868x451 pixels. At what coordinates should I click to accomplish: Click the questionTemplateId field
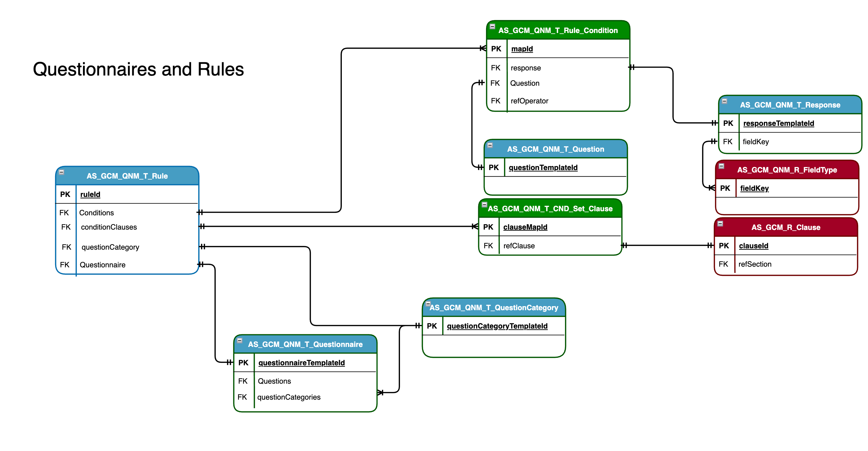coord(543,168)
